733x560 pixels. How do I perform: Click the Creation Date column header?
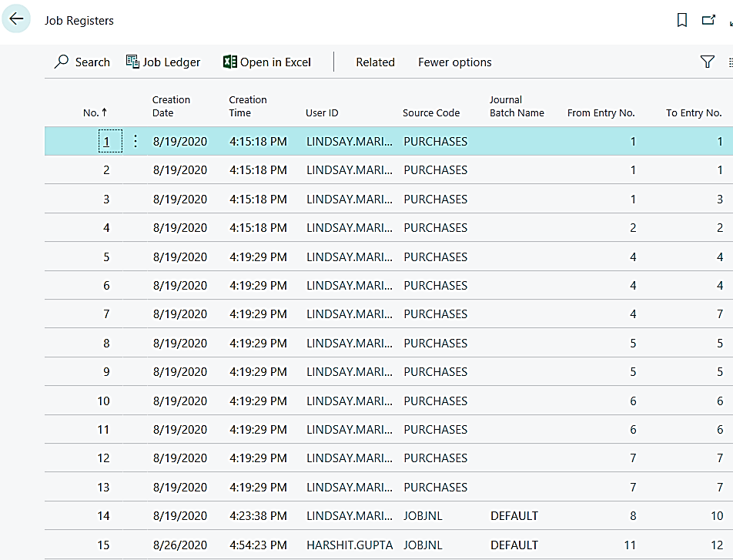(171, 106)
